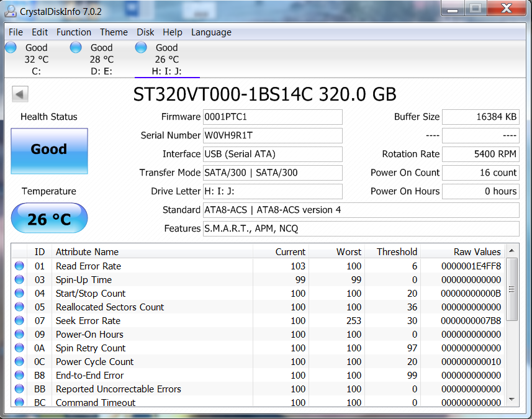Screen dimensions: 532x419
Task: Click the Raw Values column header
Action: [463, 252]
